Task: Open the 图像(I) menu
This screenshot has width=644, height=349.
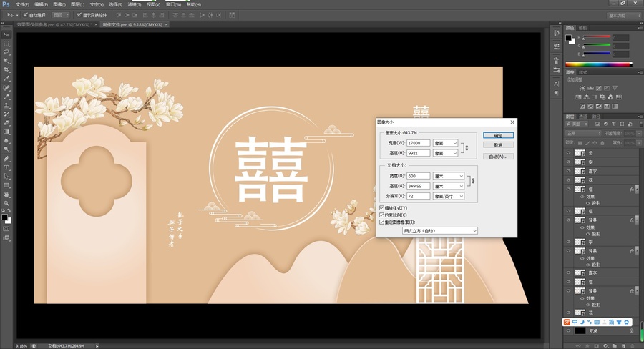Action: [59, 4]
